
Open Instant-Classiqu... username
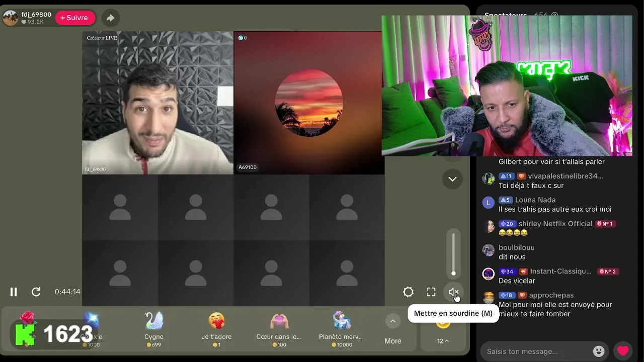[560, 271]
